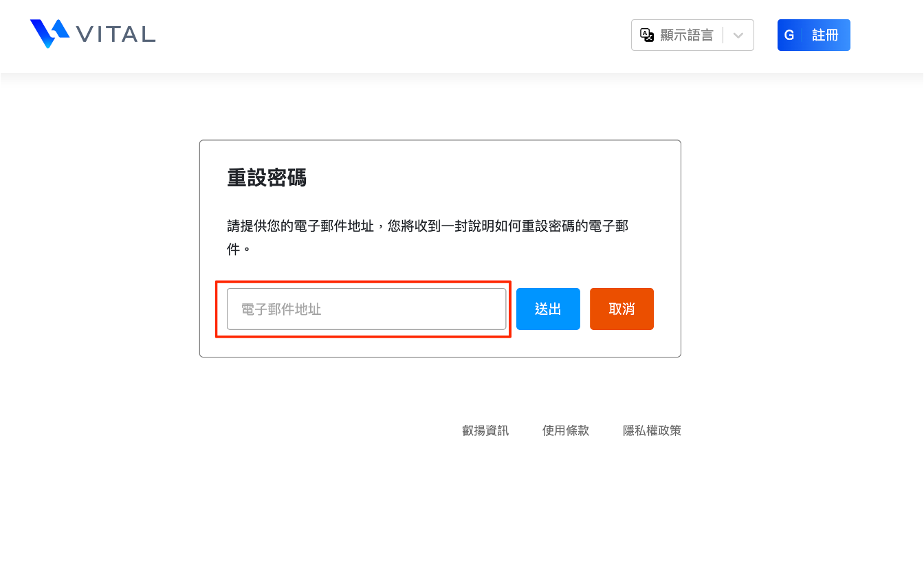Screen dimensions: 924x572
Task: Click the VITAL wordmark text
Action: coord(116,34)
